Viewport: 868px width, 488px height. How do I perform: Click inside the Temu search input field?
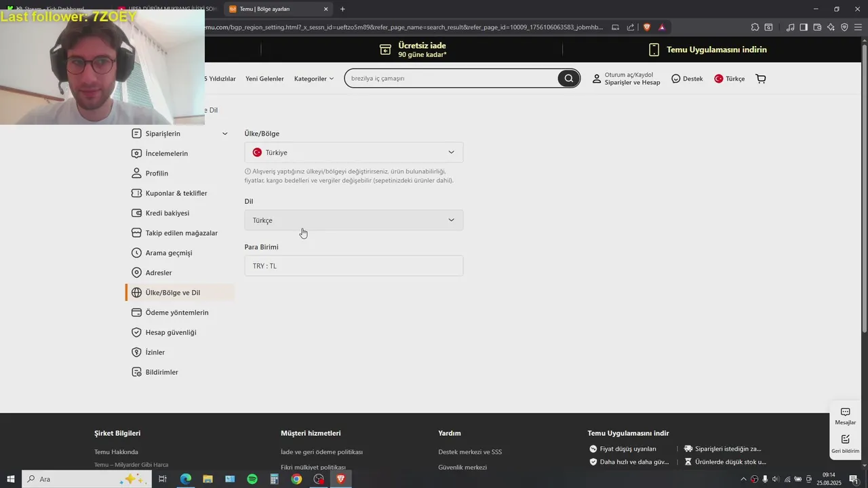(451, 79)
